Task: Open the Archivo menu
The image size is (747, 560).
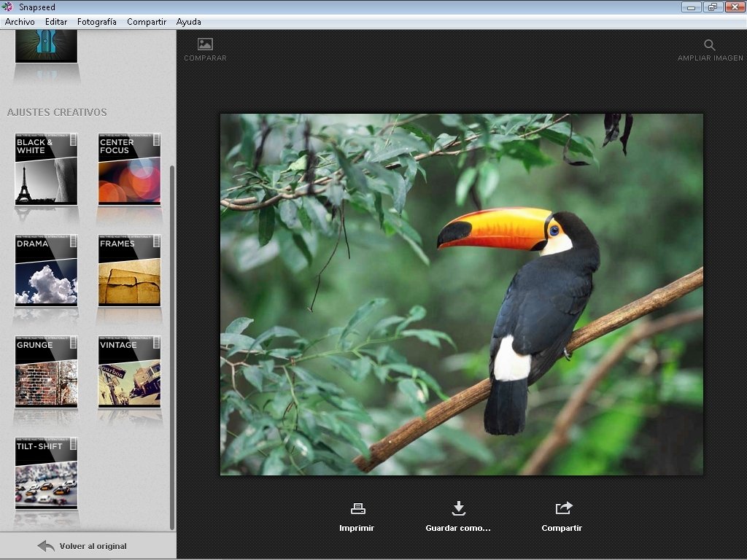Action: 20,22
